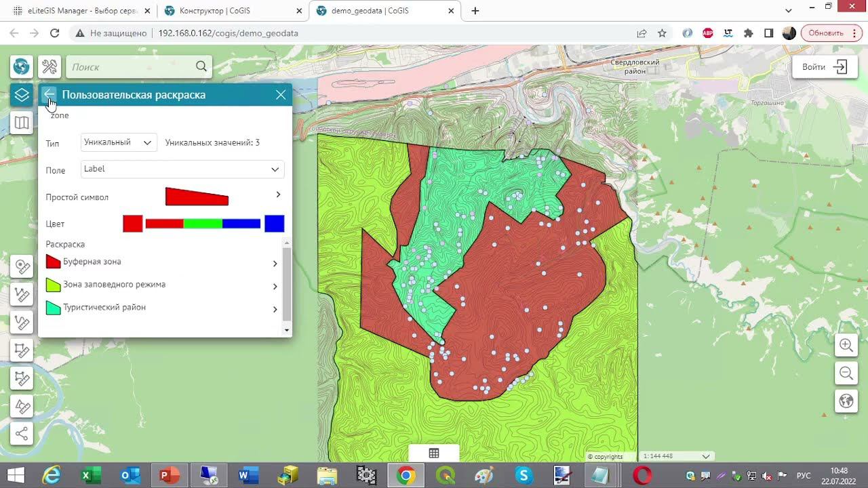Click the share icon in the left toolbar
Viewport: 868px width, 488px height.
click(x=22, y=434)
